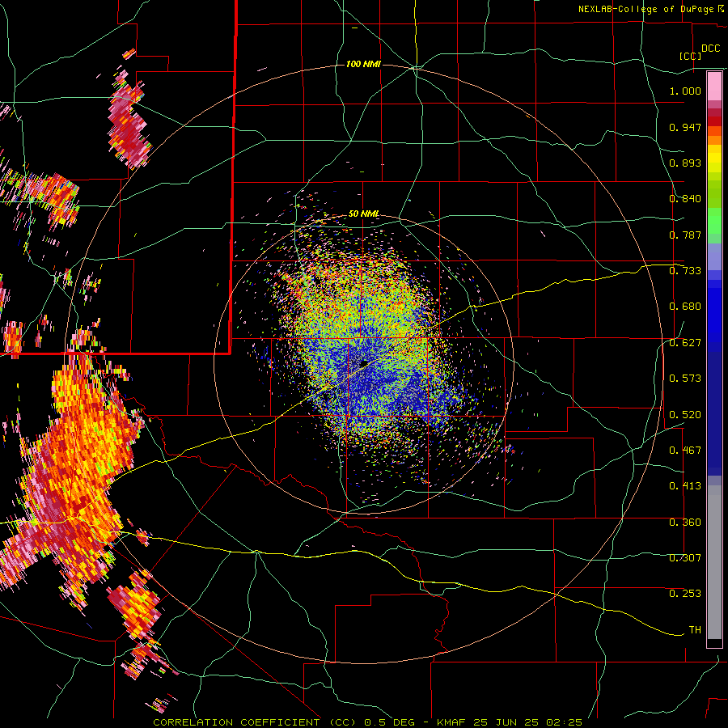Click the DCC label above the color scale
Viewport: 728px width, 728px height.
[710, 49]
